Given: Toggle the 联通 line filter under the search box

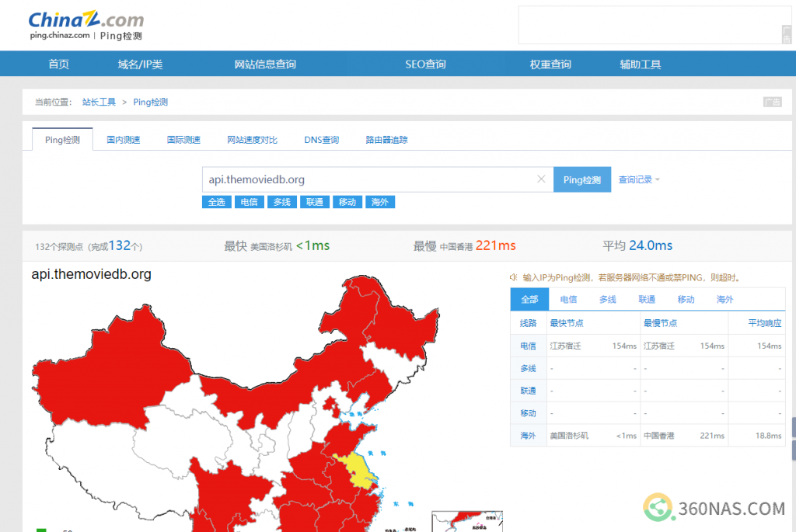Looking at the screenshot, I should (x=315, y=202).
